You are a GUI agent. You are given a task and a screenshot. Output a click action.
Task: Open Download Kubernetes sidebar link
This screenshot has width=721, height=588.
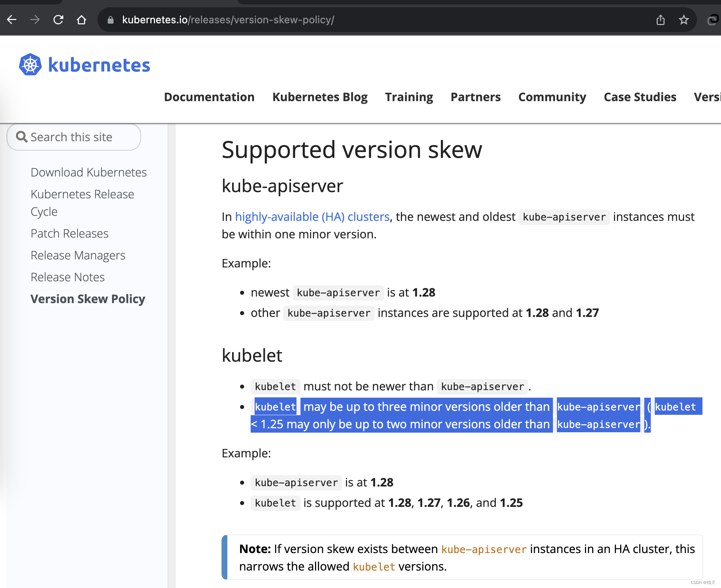89,172
